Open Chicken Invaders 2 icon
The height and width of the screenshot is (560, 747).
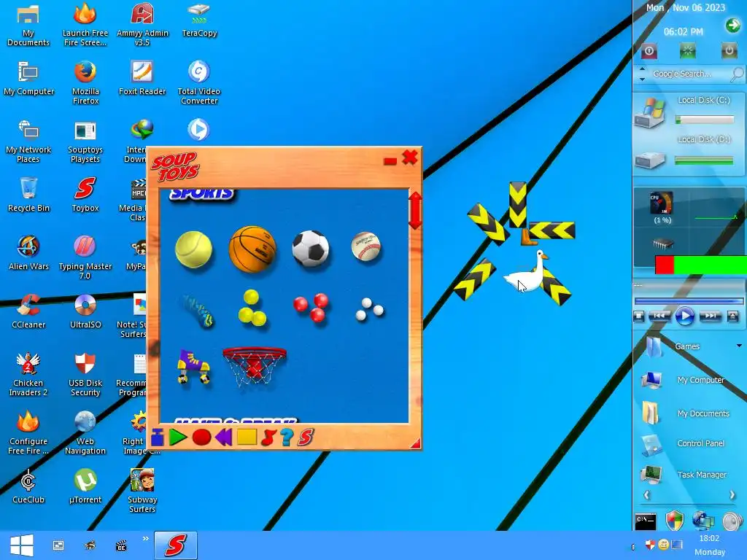[28, 375]
